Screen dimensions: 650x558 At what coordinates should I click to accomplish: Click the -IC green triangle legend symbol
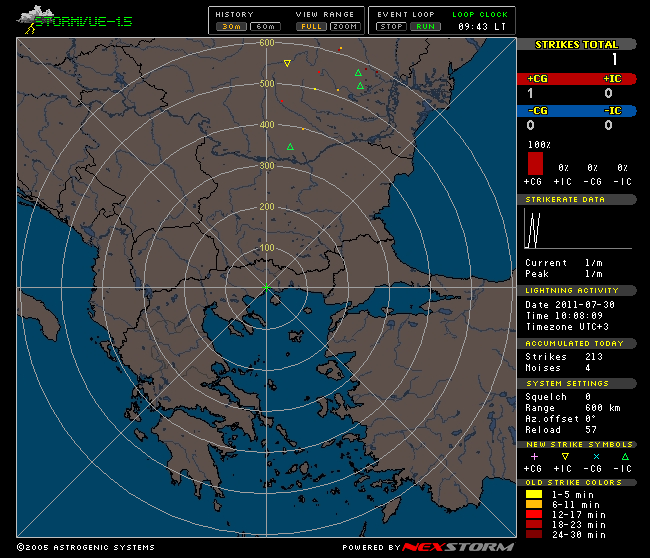pyautogui.click(x=625, y=456)
